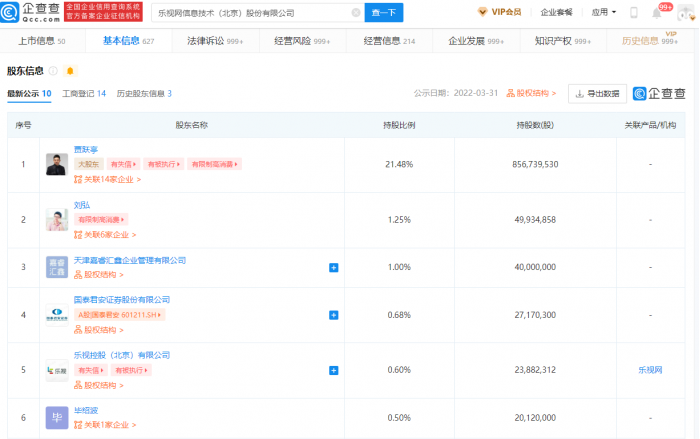Open the user avatar in the top-right corner

point(686,13)
